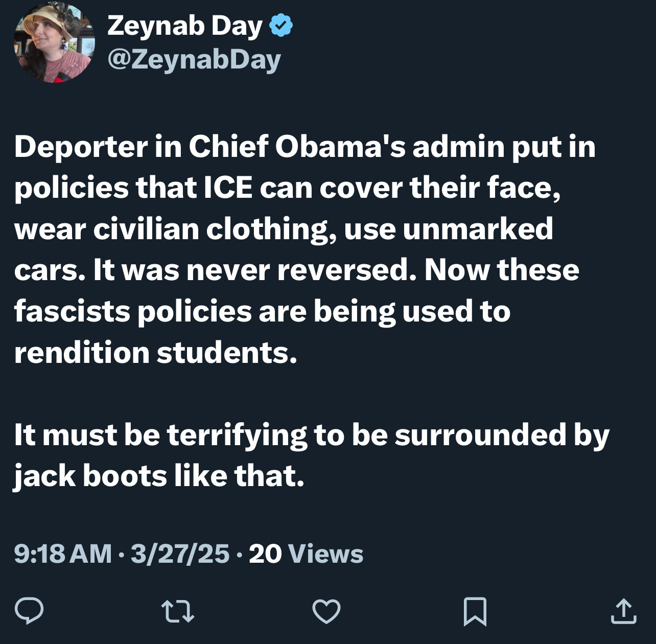Screen dimensions: 656x644
Task: Click the display name Zeynab Day
Action: (184, 26)
